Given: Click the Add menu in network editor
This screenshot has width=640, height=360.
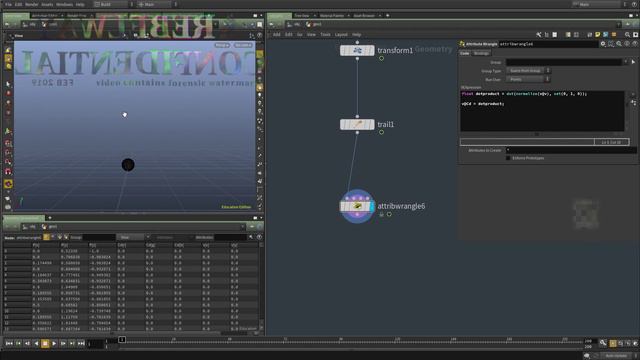Looking at the screenshot, I should pyautogui.click(x=277, y=35).
